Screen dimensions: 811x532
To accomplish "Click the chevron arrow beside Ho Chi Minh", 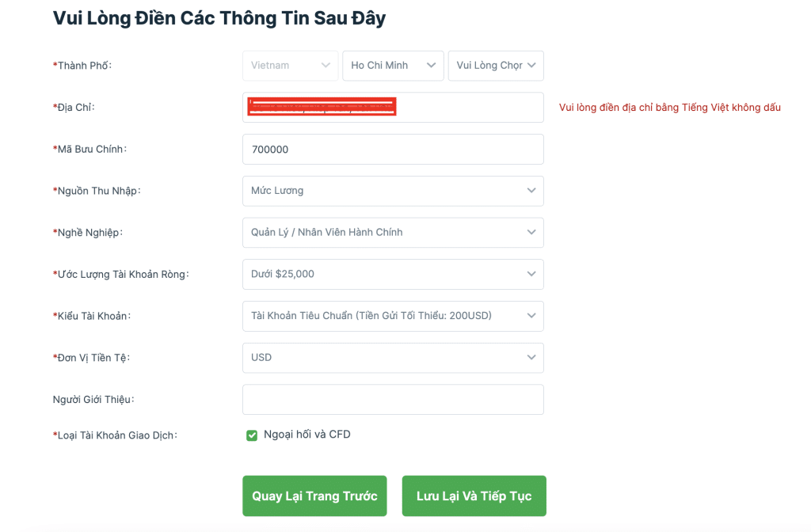I will pyautogui.click(x=431, y=66).
